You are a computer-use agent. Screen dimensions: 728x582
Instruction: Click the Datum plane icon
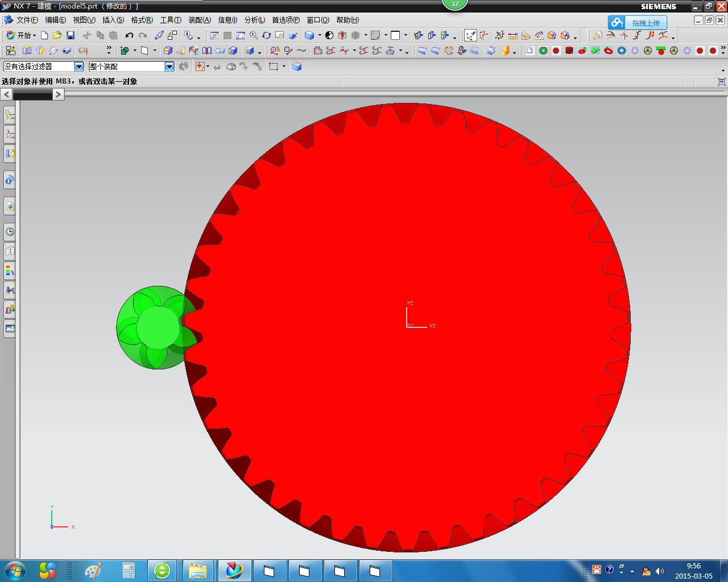point(144,51)
